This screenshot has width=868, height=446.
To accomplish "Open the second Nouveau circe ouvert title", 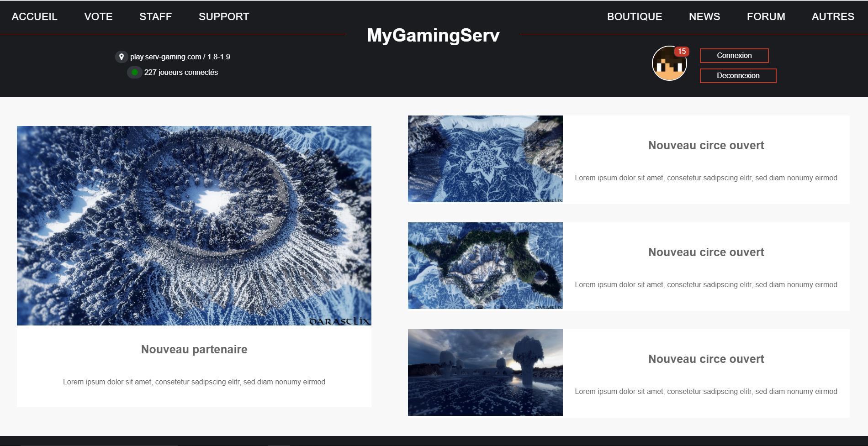I will coord(706,252).
